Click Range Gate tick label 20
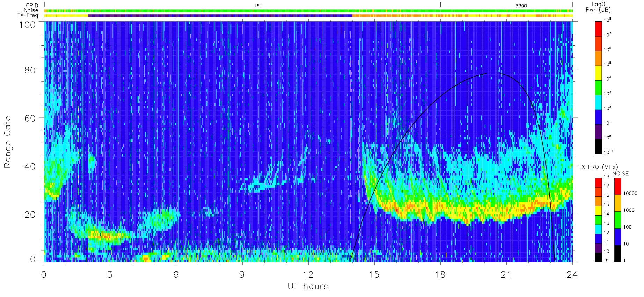The image size is (644, 297). click(x=30, y=215)
